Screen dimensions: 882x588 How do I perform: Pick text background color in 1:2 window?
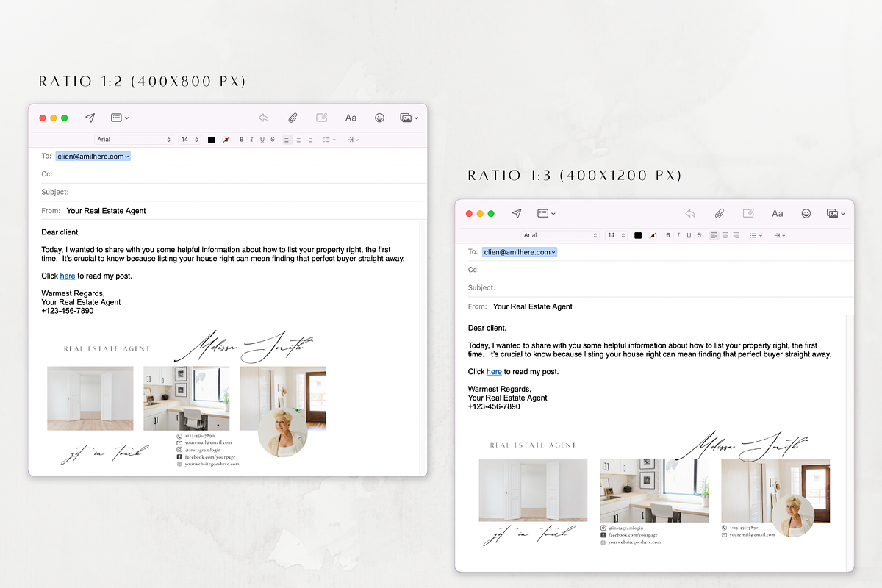pos(226,140)
